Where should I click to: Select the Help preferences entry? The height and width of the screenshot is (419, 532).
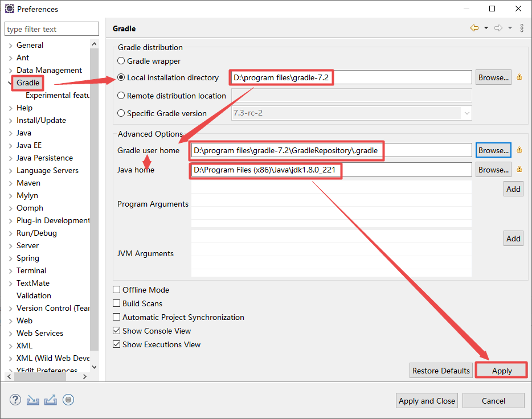(x=24, y=108)
